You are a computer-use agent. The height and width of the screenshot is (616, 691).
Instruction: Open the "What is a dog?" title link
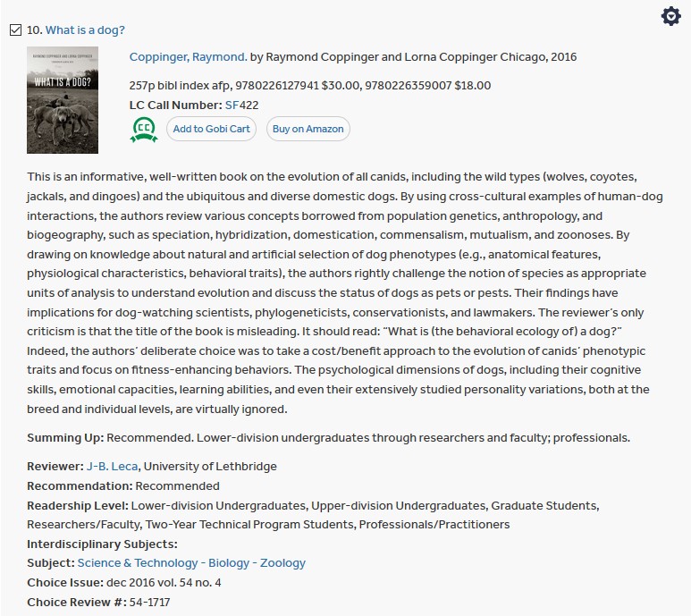click(x=85, y=30)
